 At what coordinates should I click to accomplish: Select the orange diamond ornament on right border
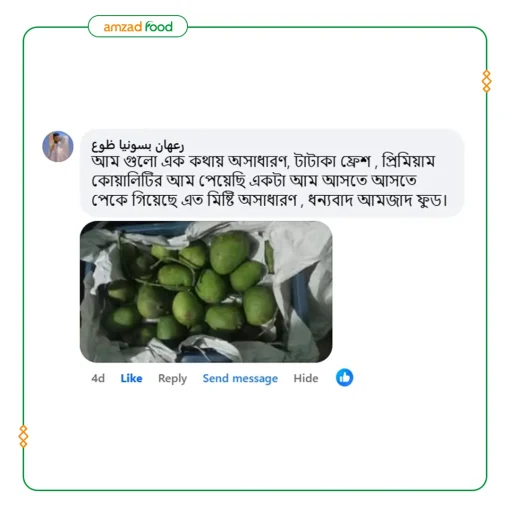[487, 81]
